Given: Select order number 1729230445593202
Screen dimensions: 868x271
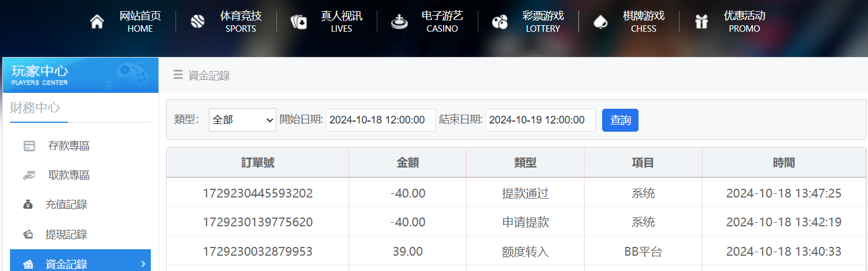Looking at the screenshot, I should pyautogui.click(x=258, y=193).
